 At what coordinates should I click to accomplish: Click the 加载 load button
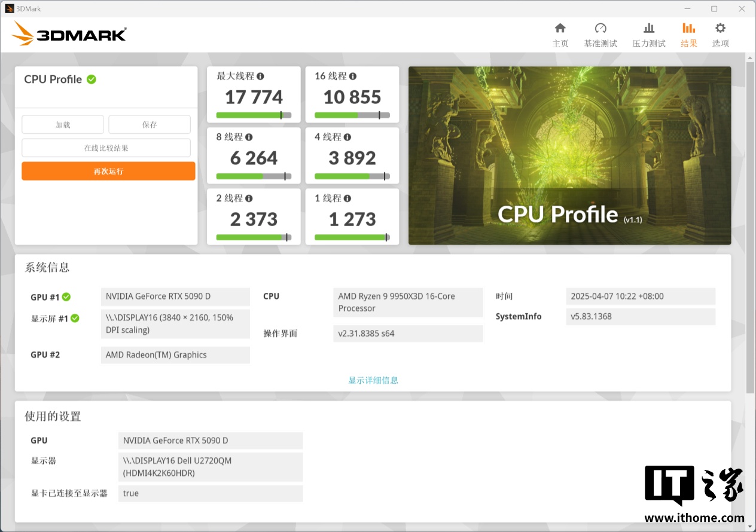tap(63, 125)
